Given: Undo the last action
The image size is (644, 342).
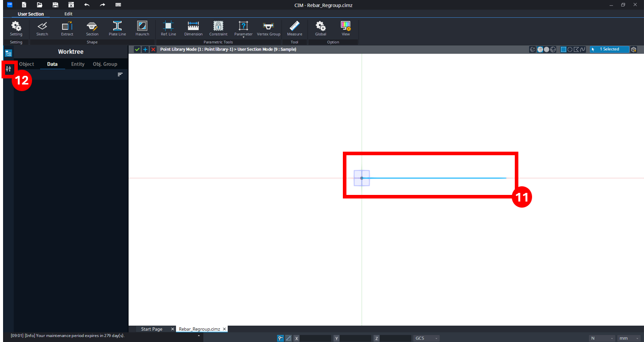Looking at the screenshot, I should [87, 5].
